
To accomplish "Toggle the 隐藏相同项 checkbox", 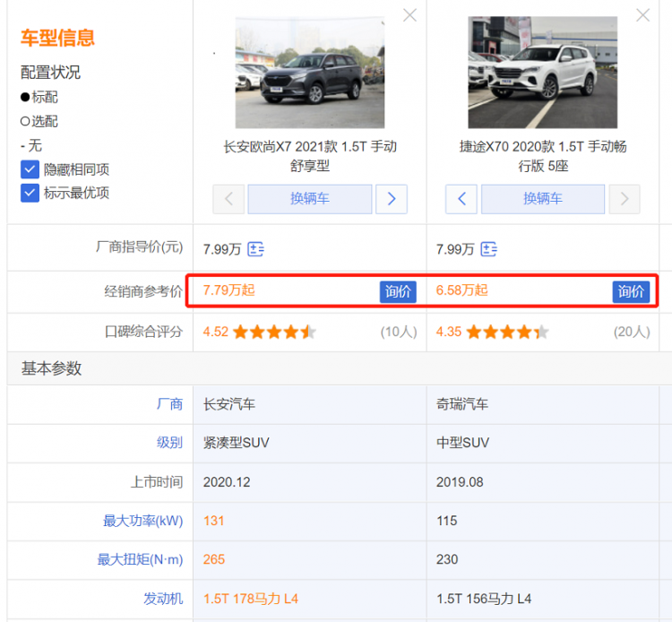I will 30,169.
